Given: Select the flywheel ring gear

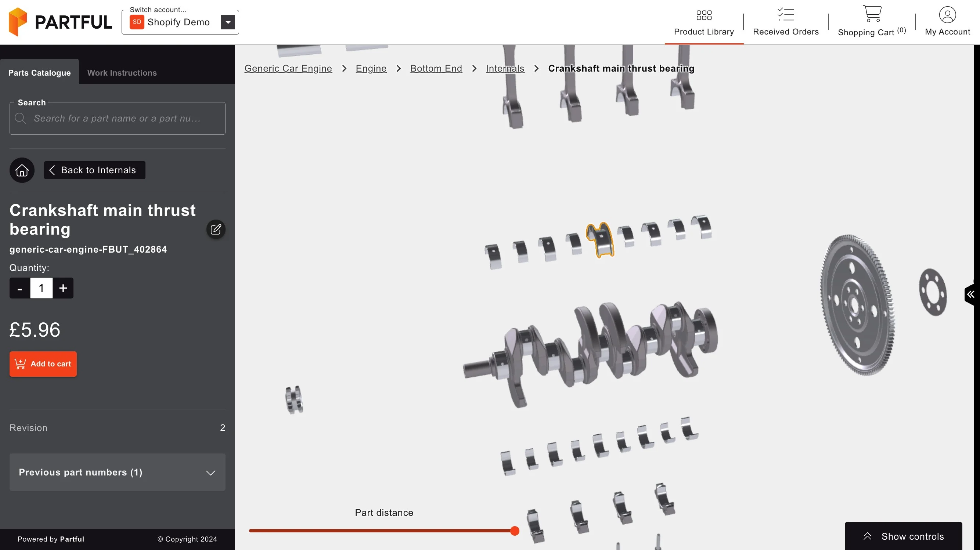Looking at the screenshot, I should click(x=857, y=304).
